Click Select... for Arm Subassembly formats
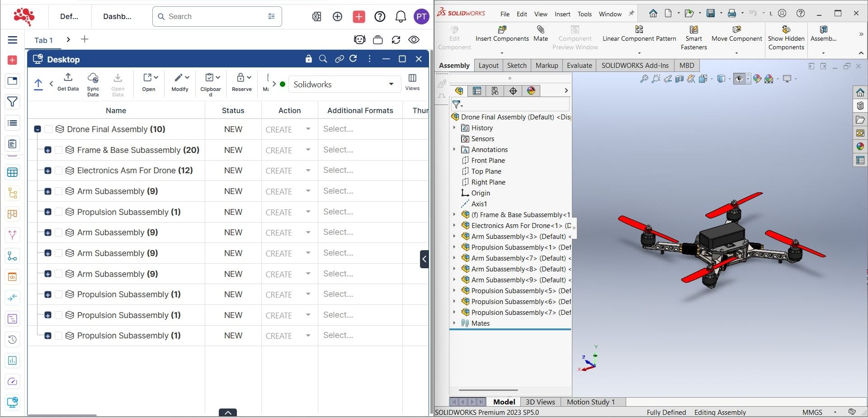This screenshot has width=868, height=418. click(338, 191)
